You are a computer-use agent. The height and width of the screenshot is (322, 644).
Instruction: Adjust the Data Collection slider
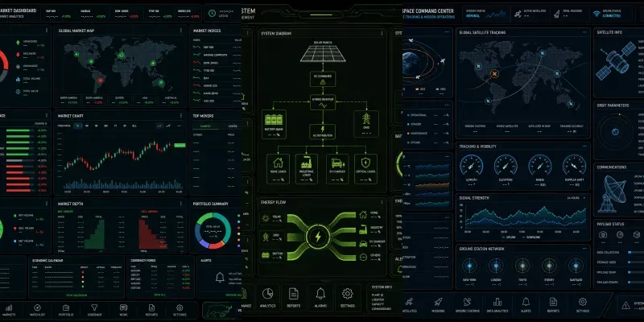[x=635, y=252]
